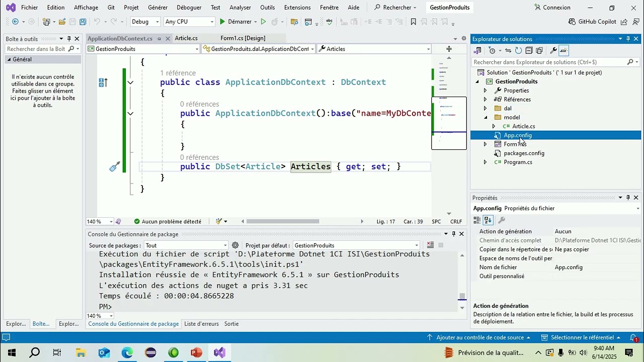Pin the Console du Gestionnaire de package
Screen dimensions: 644x362
point(454,234)
